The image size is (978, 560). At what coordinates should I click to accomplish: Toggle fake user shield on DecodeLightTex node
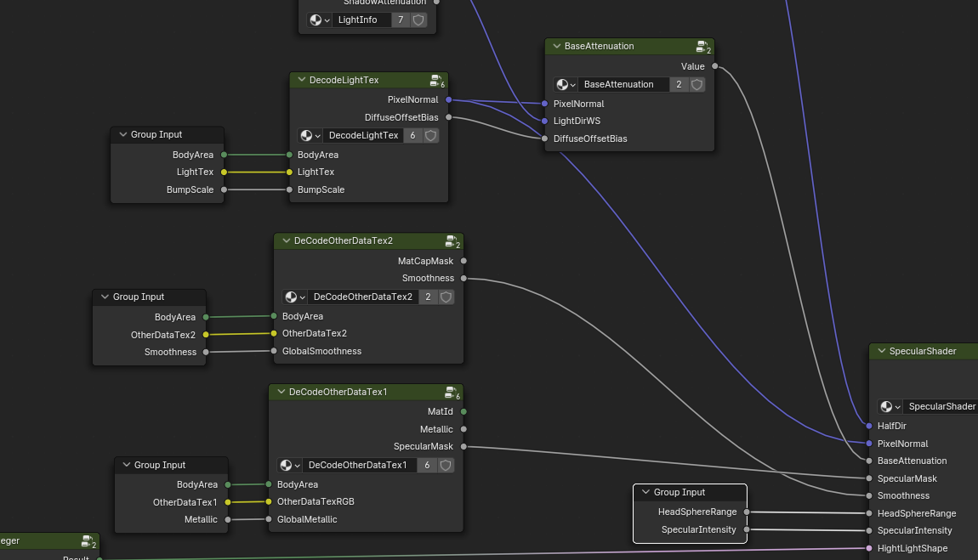coord(430,136)
